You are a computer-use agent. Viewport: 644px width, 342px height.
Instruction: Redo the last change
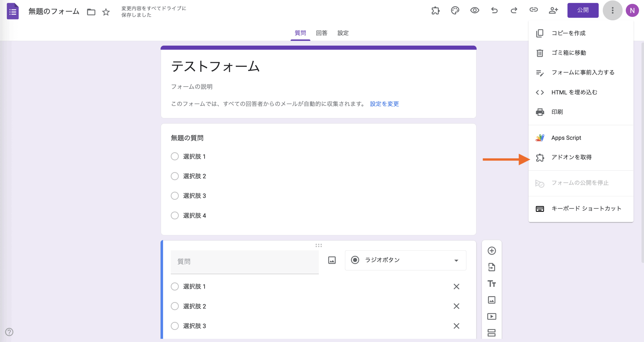[514, 10]
